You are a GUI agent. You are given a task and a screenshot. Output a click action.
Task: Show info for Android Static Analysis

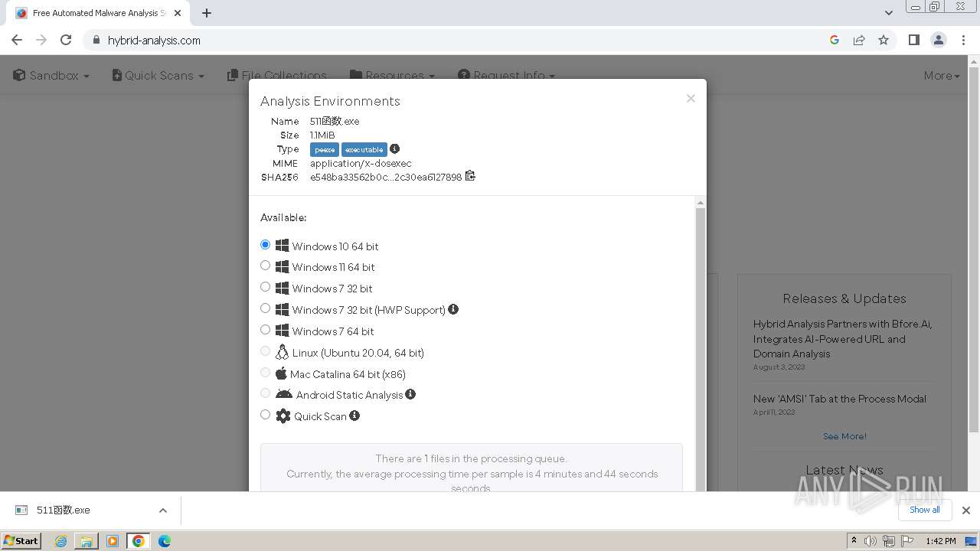click(x=410, y=394)
